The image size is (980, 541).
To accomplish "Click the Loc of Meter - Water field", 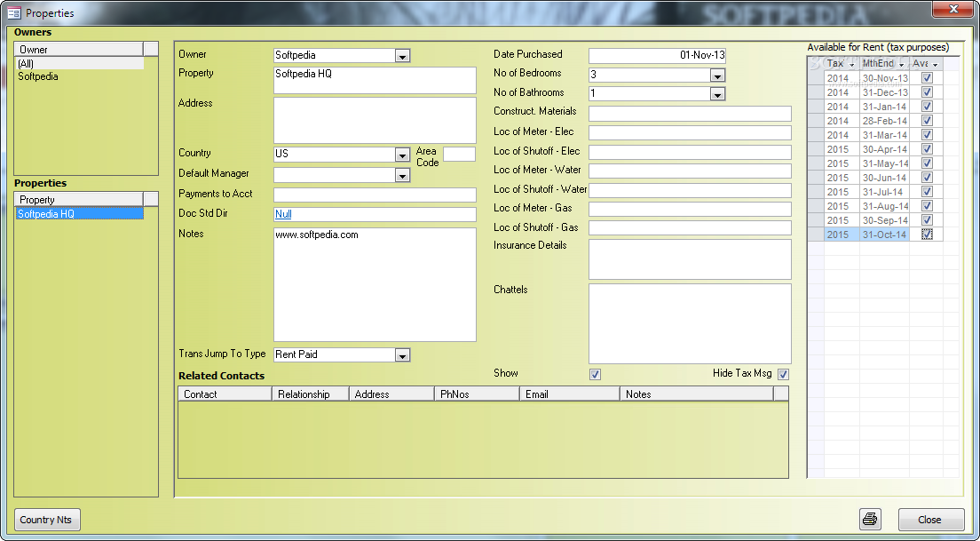I will coord(690,171).
